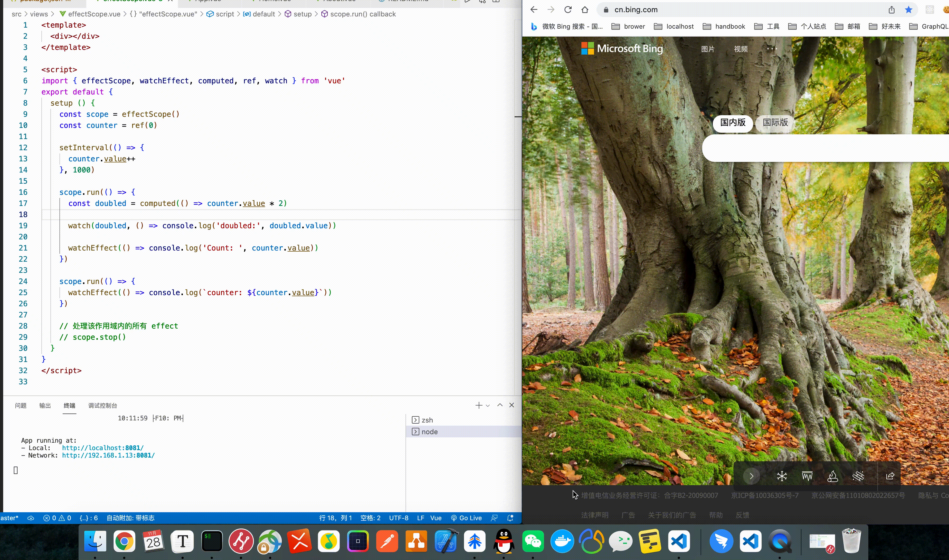Click the errors and warnings status indicator

[57, 518]
